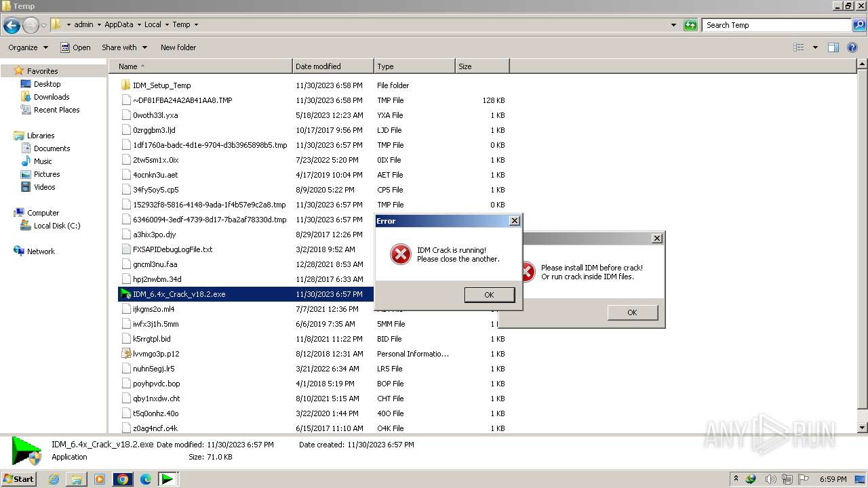Click the Forward navigation arrow
This screenshot has height=488, width=868.
coord(31,26)
